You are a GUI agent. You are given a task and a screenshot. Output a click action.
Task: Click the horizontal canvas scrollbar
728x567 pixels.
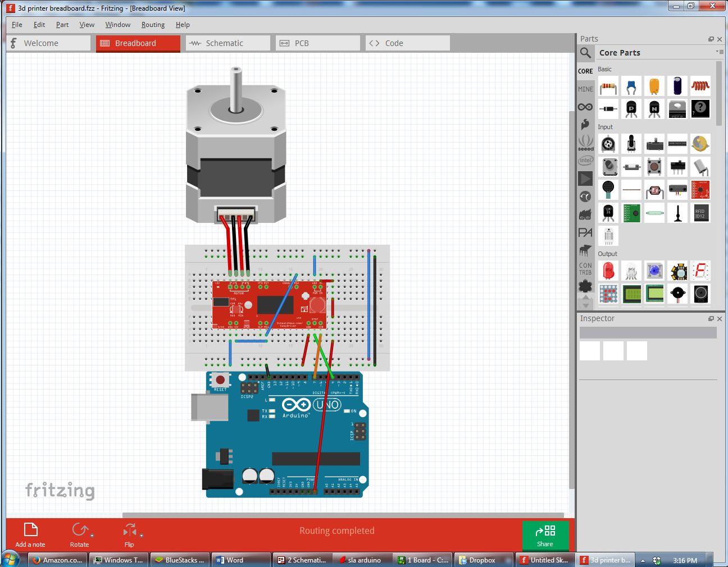342,516
